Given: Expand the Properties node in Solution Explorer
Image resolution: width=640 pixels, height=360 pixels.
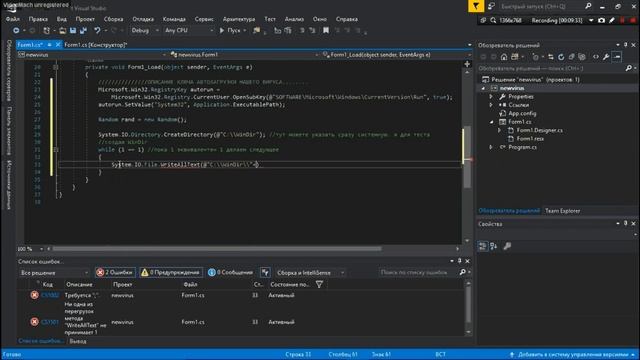Looking at the screenshot, I should pos(491,97).
